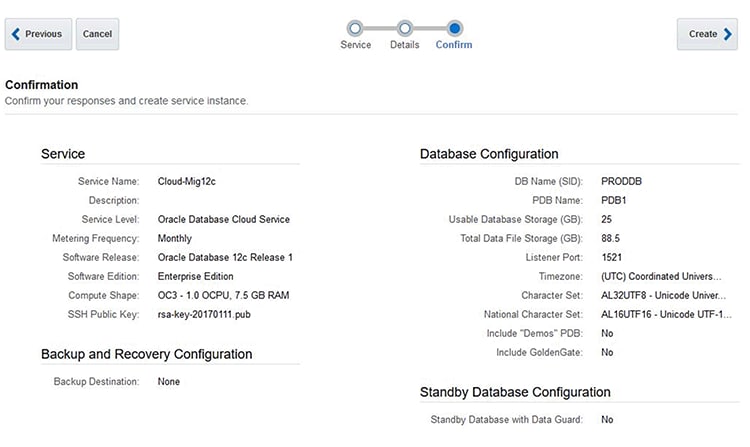Select the PDB1 name value
This screenshot has height=447, width=750.
click(615, 201)
